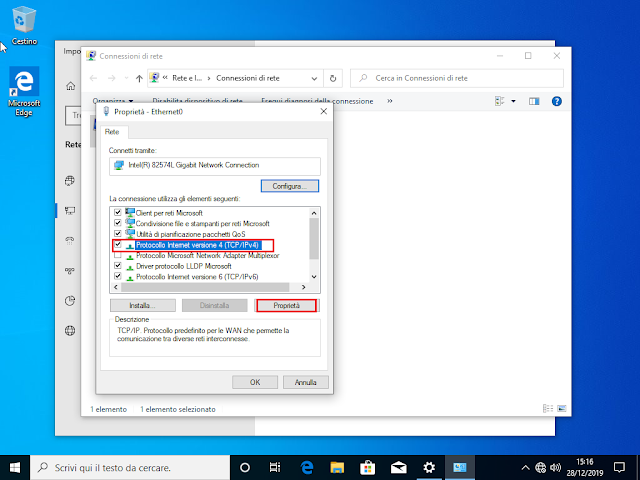Open recent locations dropdown arrow
The image size is (640, 480).
[x=126, y=78]
